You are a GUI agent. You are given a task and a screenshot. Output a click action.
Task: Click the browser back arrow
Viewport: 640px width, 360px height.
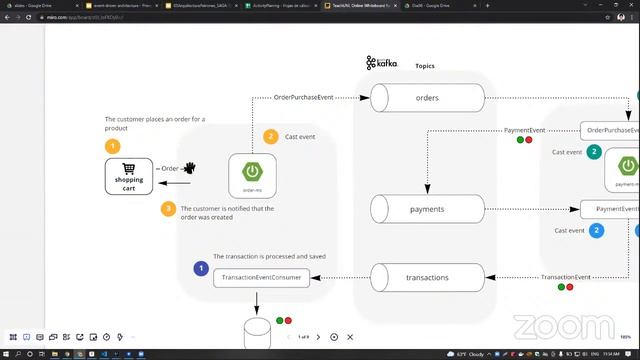pyautogui.click(x=7, y=17)
